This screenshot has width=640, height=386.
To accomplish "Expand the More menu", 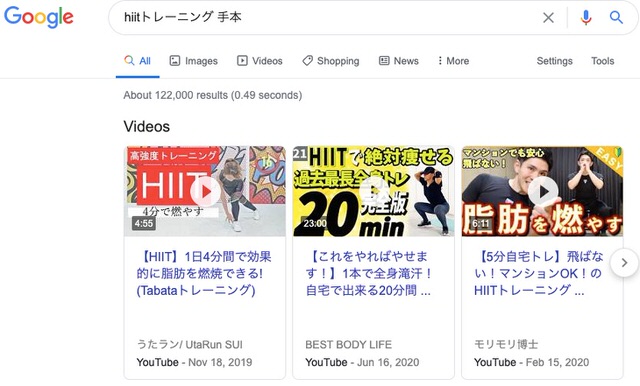I will pos(453,61).
